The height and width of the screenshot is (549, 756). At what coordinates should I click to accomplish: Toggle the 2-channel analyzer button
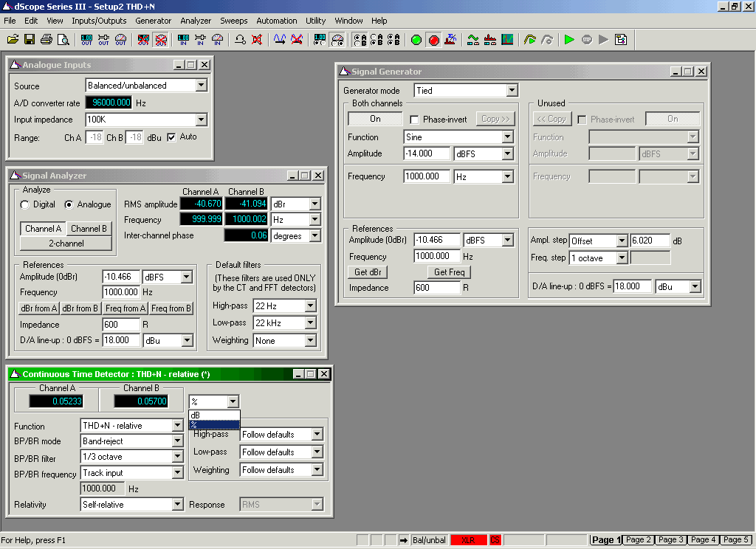pyautogui.click(x=66, y=244)
